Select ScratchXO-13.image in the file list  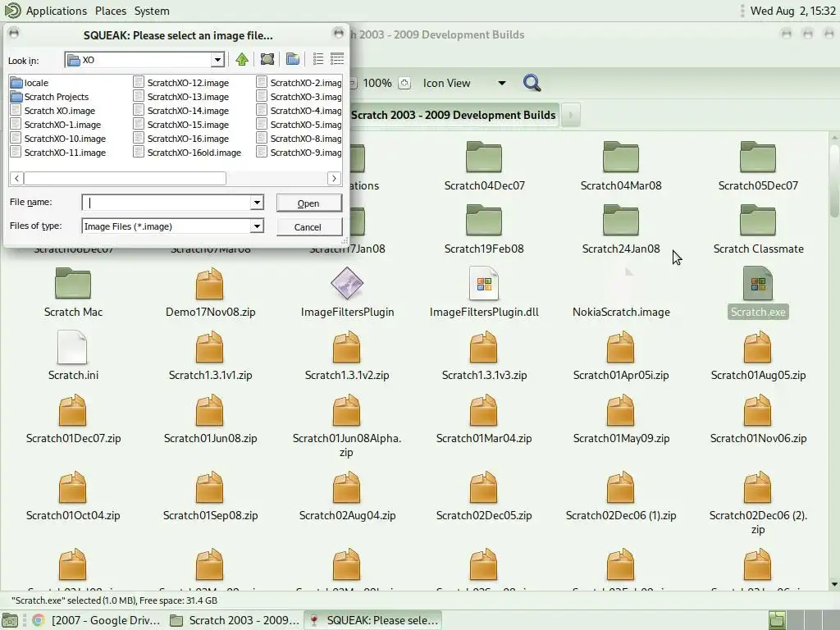[181, 97]
